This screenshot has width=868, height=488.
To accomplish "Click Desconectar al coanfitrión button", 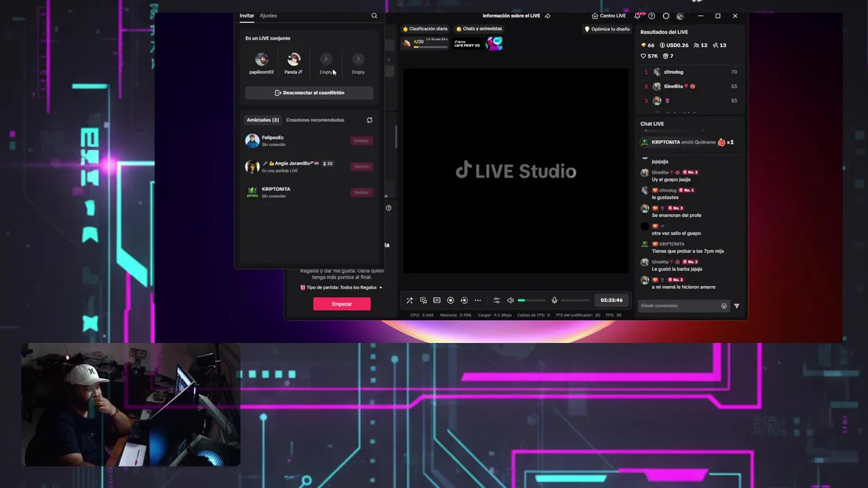I will click(309, 93).
